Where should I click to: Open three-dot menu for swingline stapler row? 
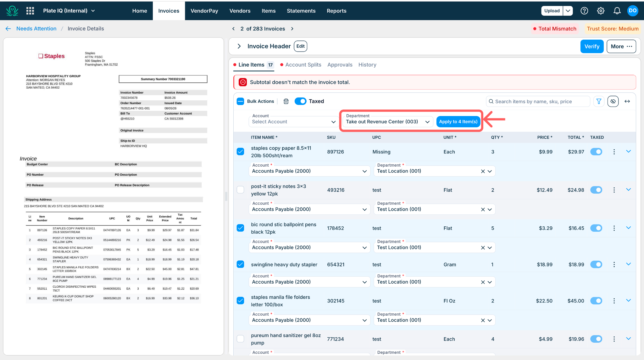coord(614,264)
